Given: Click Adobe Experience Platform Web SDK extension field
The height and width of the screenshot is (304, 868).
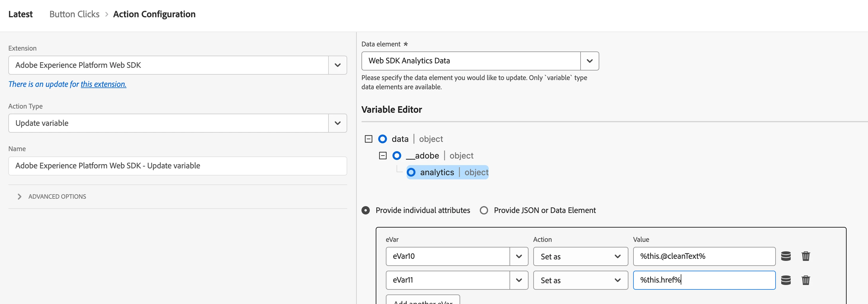Looking at the screenshot, I should point(169,65).
